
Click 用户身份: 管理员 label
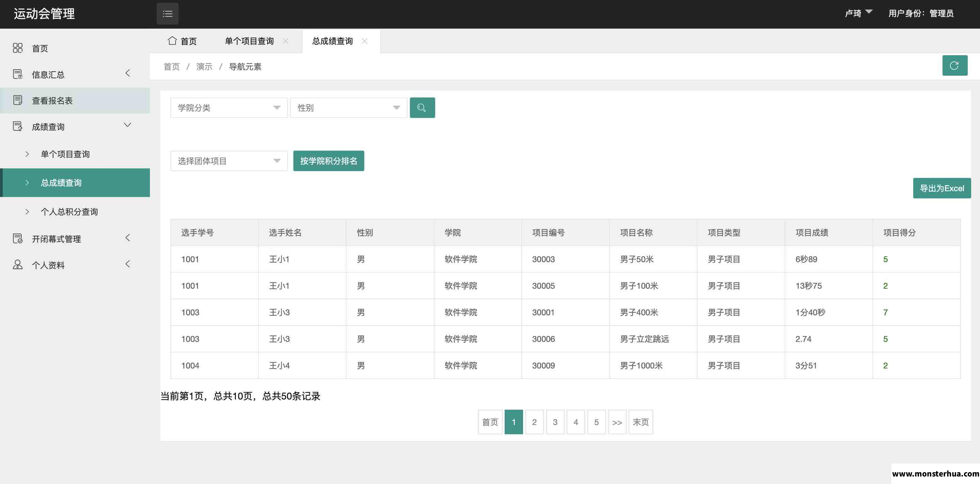click(921, 13)
